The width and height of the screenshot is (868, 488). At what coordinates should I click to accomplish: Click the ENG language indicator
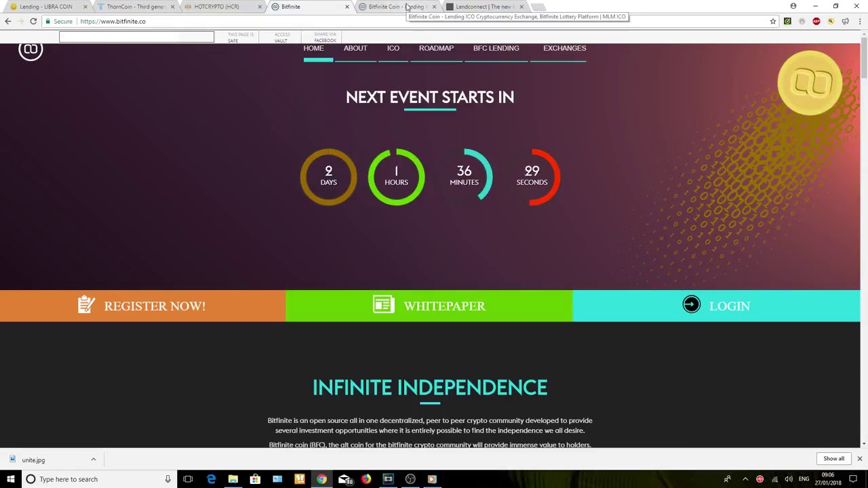(x=804, y=479)
